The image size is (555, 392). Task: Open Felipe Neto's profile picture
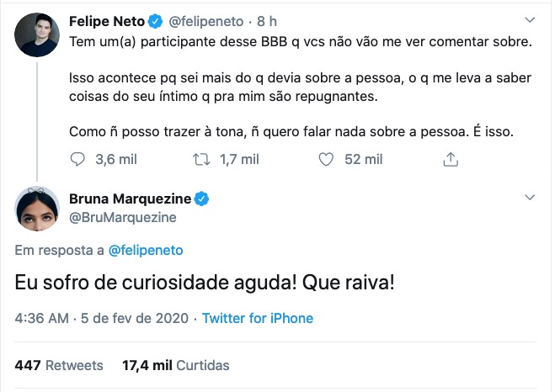coord(35,34)
